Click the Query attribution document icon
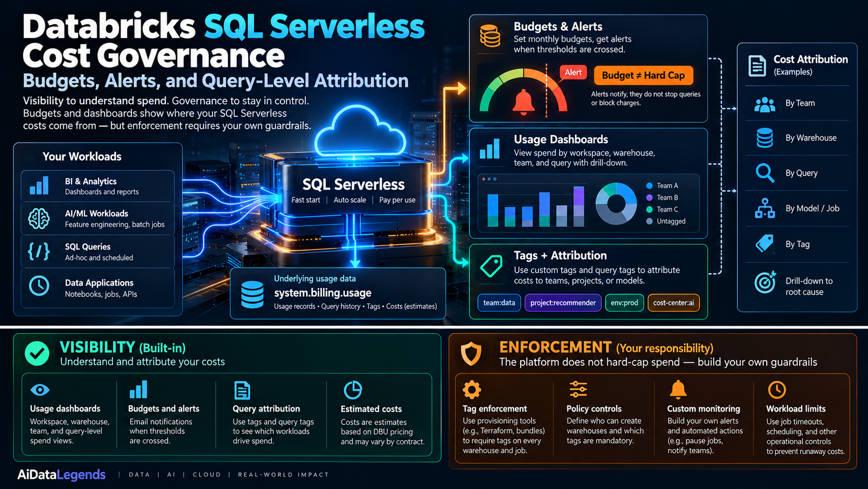868x489 pixels. point(242,390)
